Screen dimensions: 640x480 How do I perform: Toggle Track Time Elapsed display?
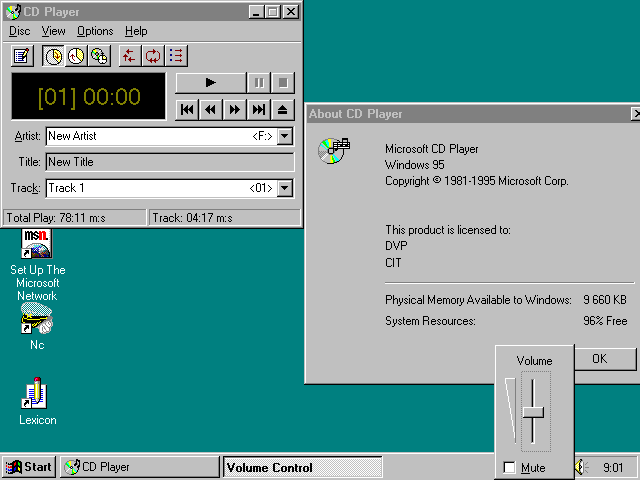[52, 56]
